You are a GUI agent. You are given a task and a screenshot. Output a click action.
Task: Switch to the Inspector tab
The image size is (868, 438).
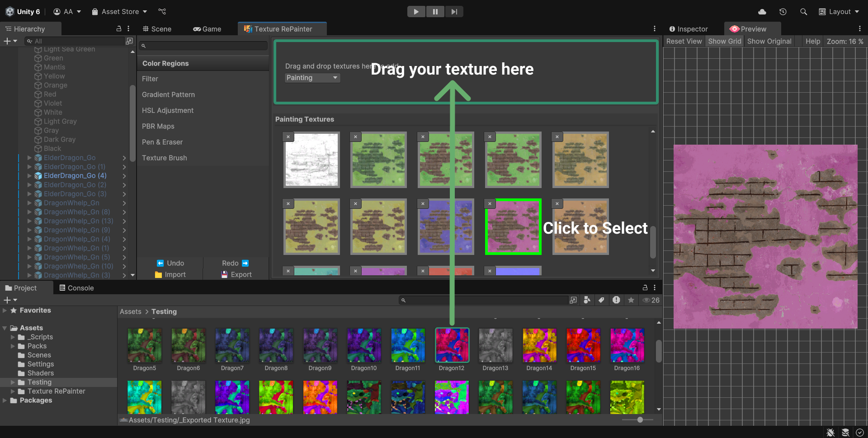(688, 29)
